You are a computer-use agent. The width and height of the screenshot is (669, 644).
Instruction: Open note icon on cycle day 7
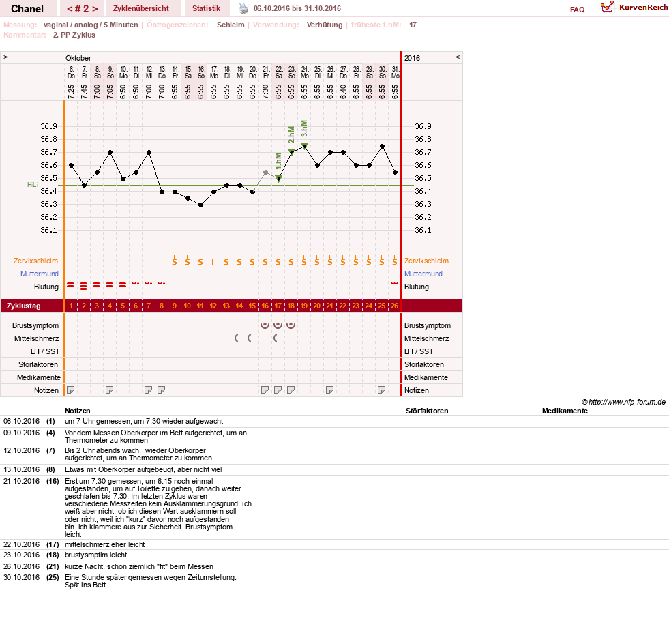(149, 390)
